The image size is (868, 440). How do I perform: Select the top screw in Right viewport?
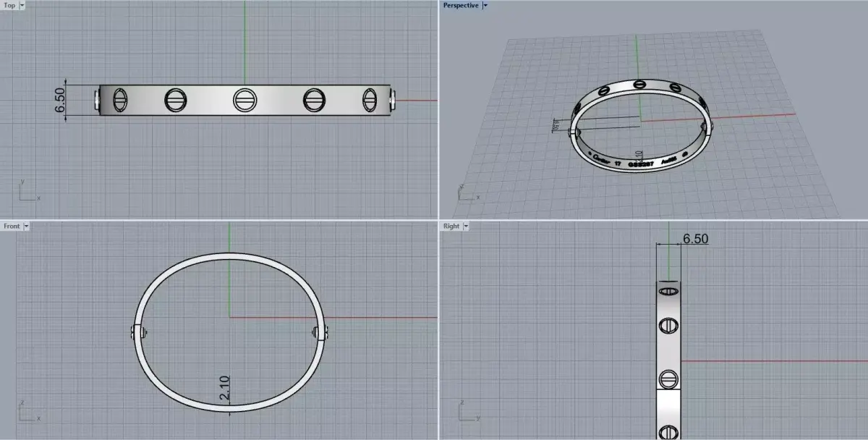point(668,292)
